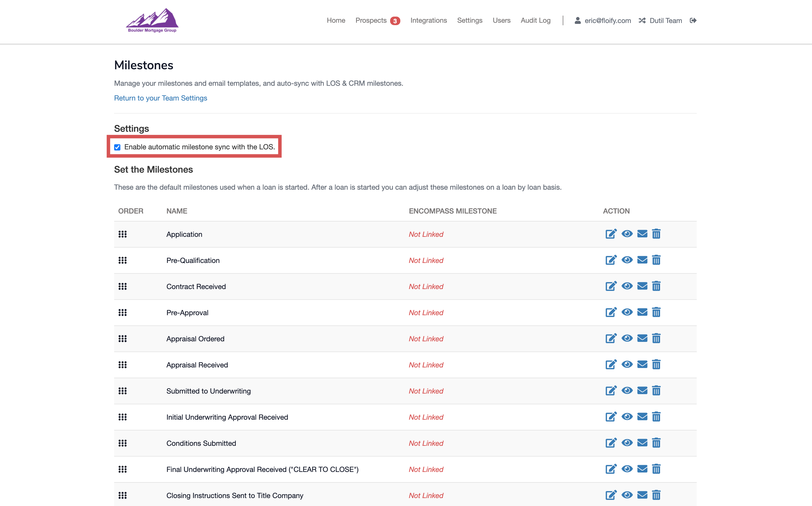Click Return to your Team Settings link
Image resolution: width=812 pixels, height=506 pixels.
pyautogui.click(x=161, y=98)
